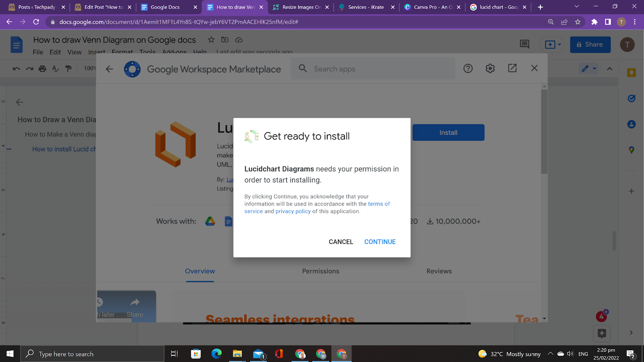Click the Redo icon in Docs toolbar

coord(29,69)
